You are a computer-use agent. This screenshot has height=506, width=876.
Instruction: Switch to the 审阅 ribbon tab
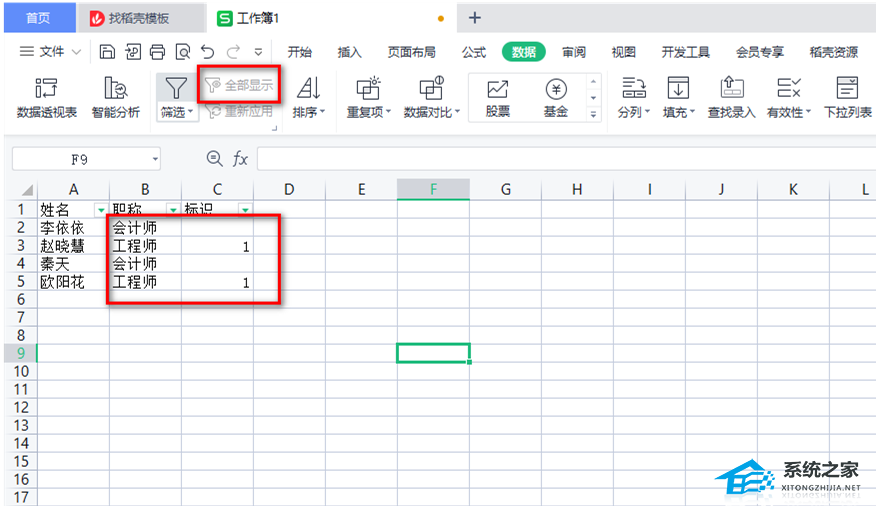(x=574, y=52)
